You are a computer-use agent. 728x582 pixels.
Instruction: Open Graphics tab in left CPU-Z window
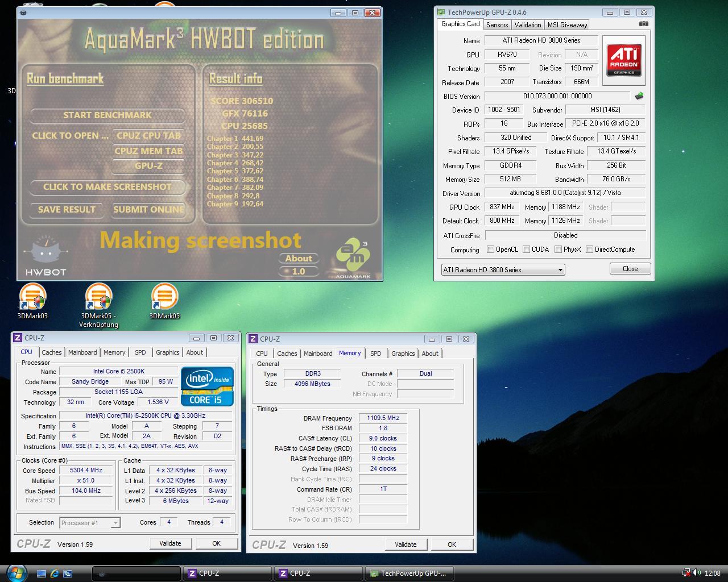click(x=168, y=352)
